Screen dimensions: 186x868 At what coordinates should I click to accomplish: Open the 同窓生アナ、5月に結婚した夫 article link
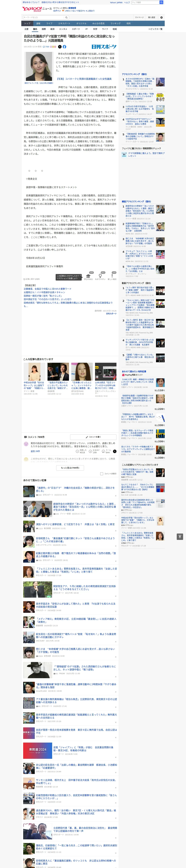point(84,588)
